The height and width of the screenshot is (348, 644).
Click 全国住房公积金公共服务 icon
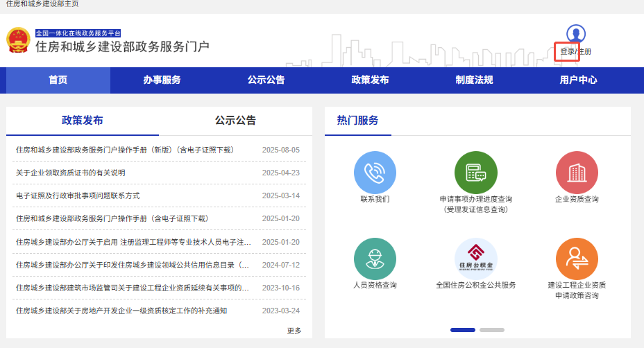(x=475, y=259)
